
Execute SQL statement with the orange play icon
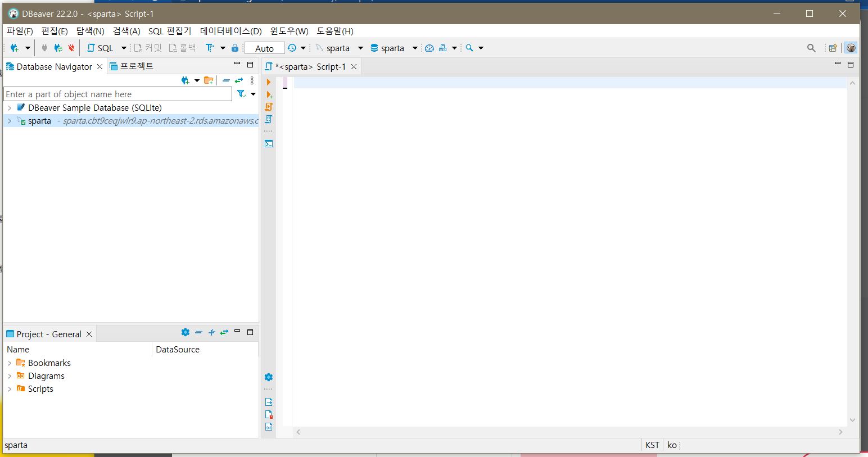(x=269, y=82)
